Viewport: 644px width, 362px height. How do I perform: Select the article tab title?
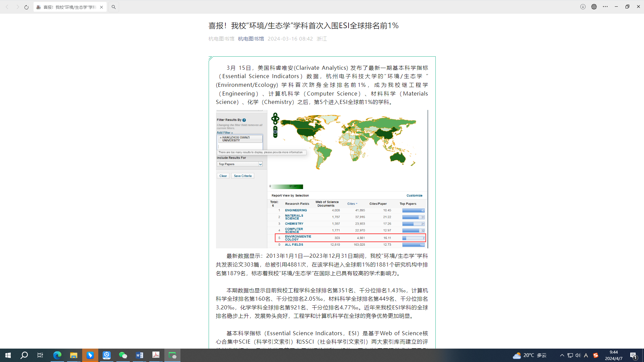(69, 7)
